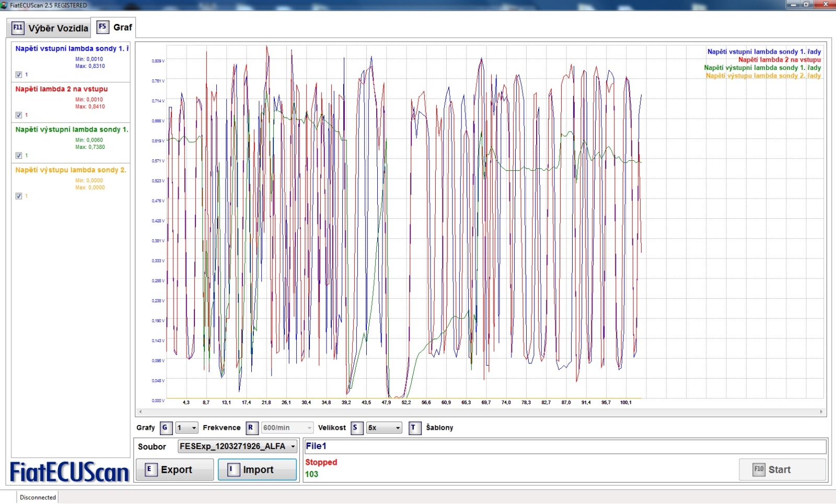Switch to the Výběr Vozidla tab

coord(58,28)
